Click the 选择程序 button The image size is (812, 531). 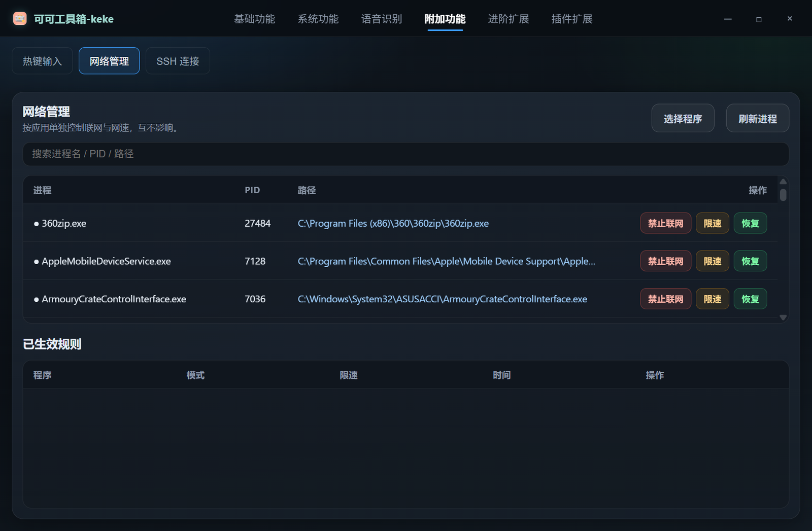click(683, 118)
